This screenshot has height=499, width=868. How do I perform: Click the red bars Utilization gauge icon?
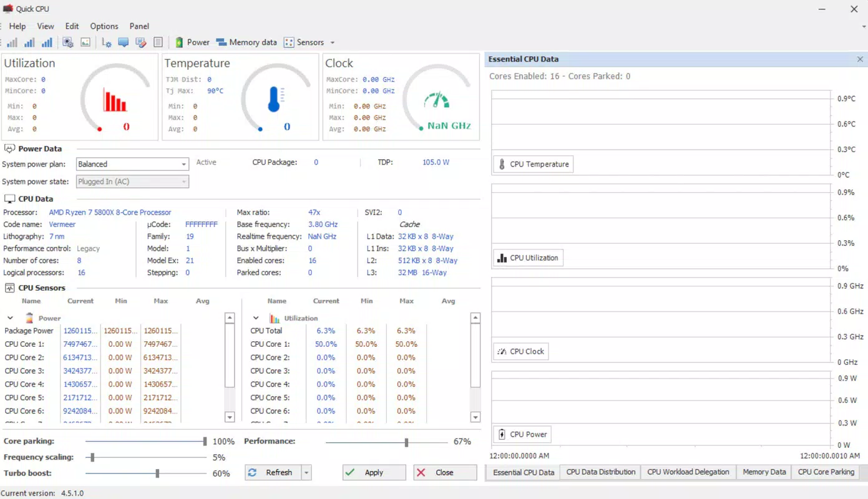point(115,101)
